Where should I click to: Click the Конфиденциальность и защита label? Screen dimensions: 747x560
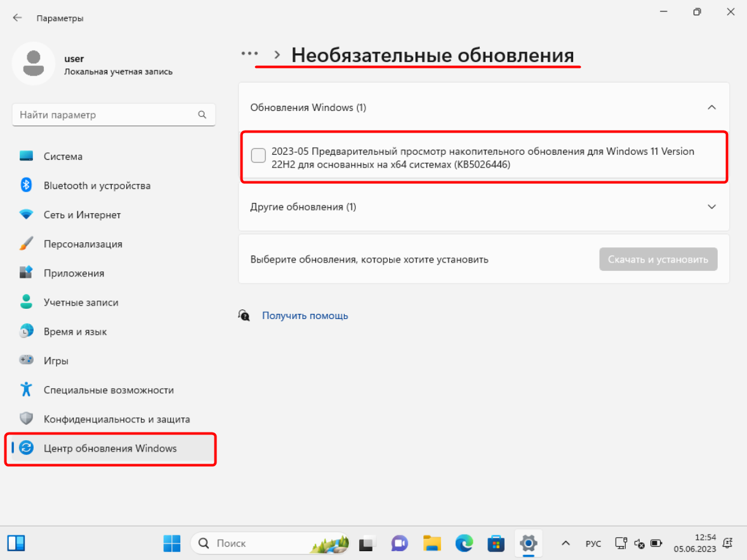117,419
